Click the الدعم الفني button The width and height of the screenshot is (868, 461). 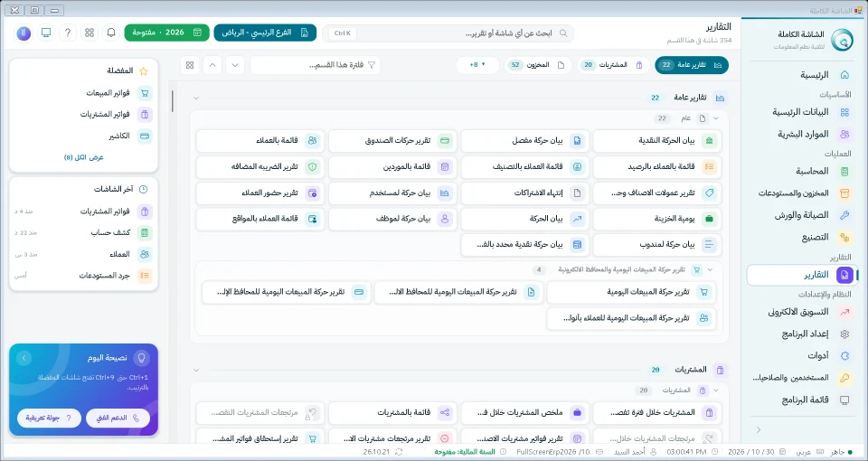[118, 418]
